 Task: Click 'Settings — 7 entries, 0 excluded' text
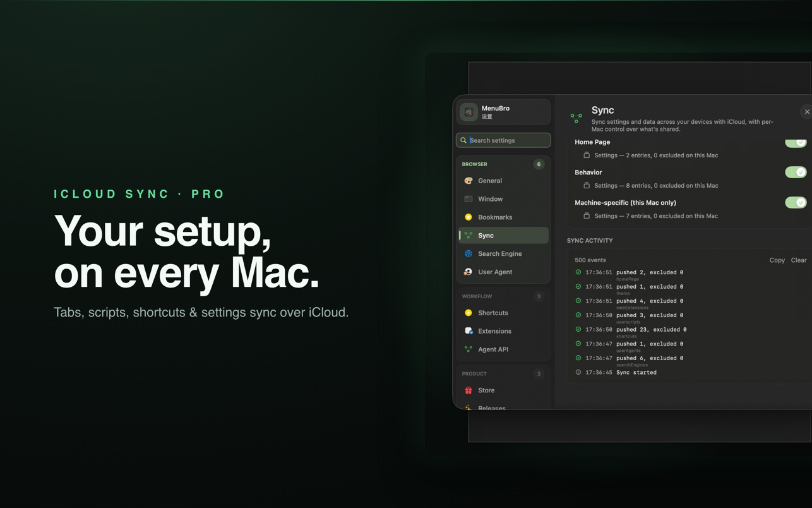[656, 216]
